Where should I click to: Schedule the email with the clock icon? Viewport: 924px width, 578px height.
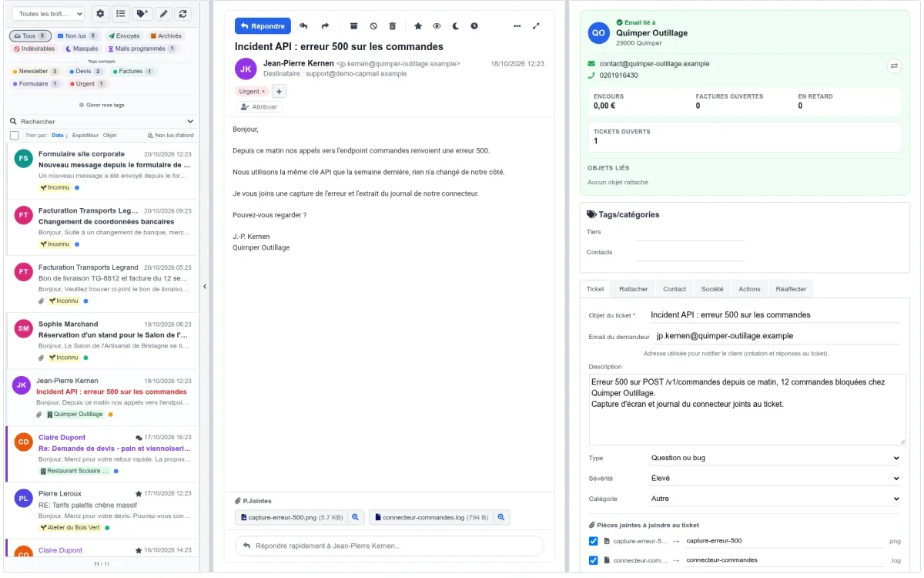474,26
